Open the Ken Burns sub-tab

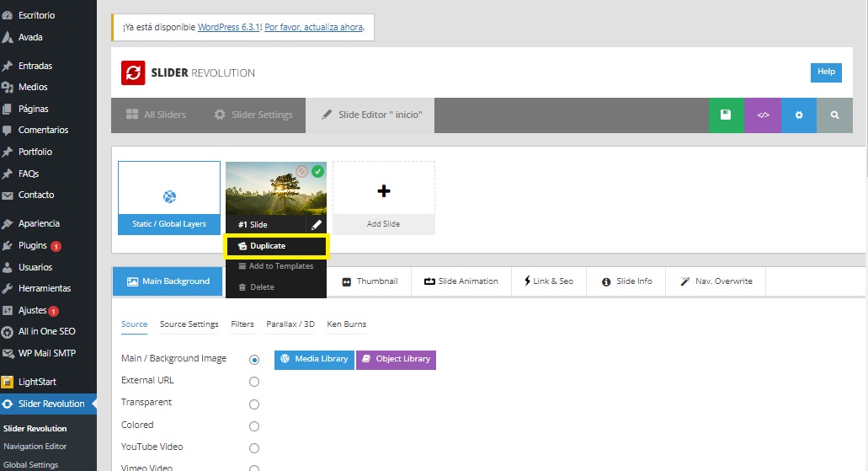coord(347,324)
